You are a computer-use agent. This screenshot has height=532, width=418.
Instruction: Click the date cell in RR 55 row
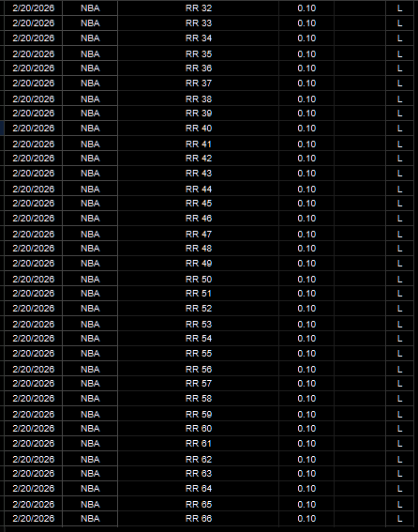(x=33, y=354)
